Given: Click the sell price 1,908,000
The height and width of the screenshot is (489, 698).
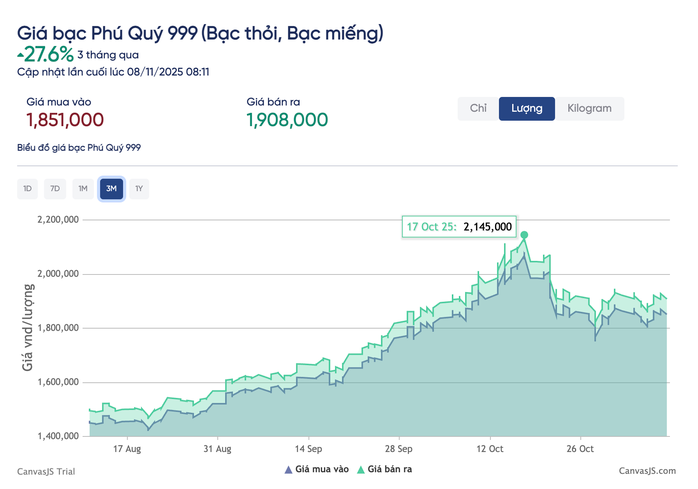Looking at the screenshot, I should [x=287, y=120].
